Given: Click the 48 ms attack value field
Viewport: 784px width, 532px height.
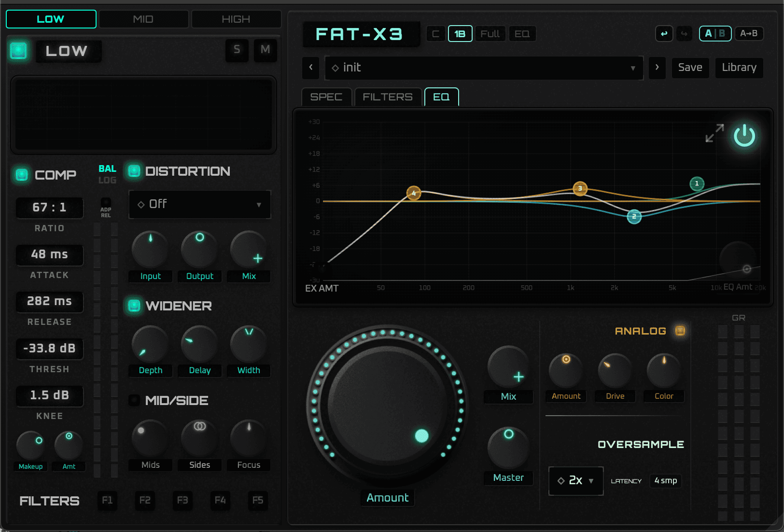Looking at the screenshot, I should point(50,254).
